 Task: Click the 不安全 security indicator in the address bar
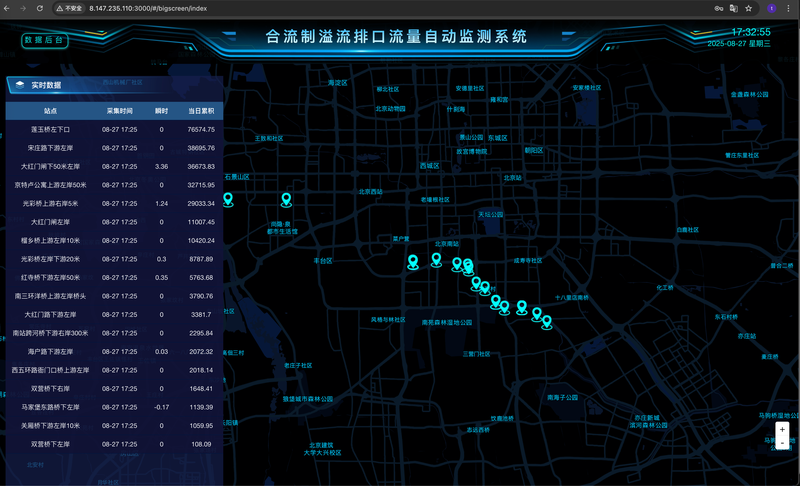69,8
